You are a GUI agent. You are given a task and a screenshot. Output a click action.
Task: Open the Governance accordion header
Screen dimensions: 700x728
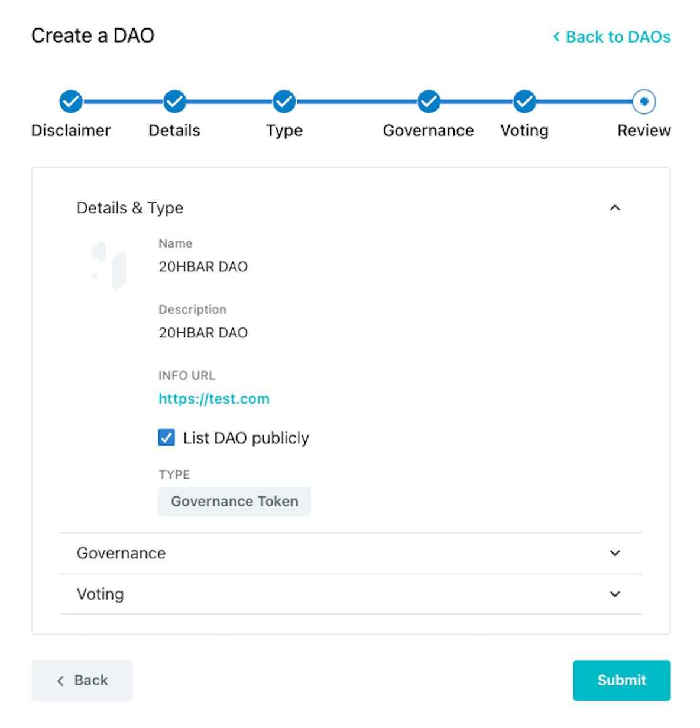(x=351, y=553)
